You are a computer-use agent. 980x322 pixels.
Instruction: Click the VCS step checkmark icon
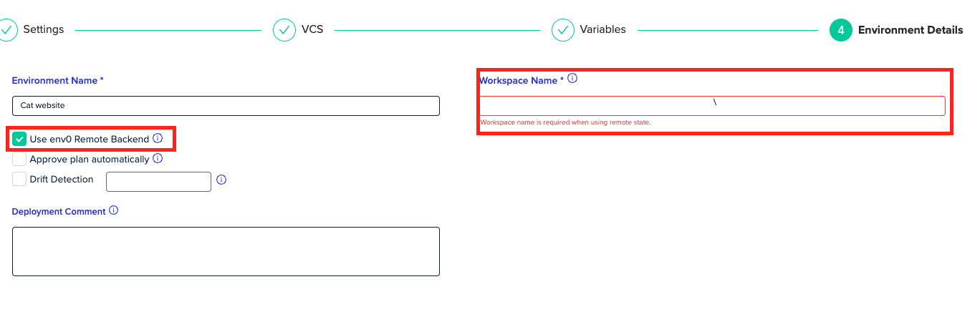point(284,30)
